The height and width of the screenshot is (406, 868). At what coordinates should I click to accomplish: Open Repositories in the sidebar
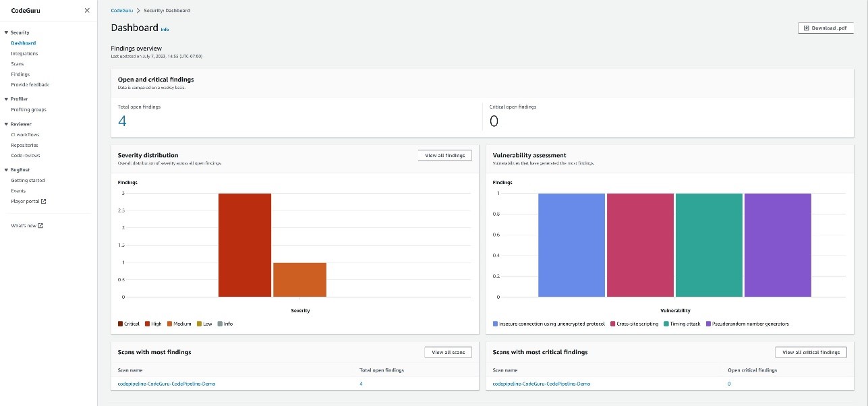pyautogui.click(x=24, y=145)
